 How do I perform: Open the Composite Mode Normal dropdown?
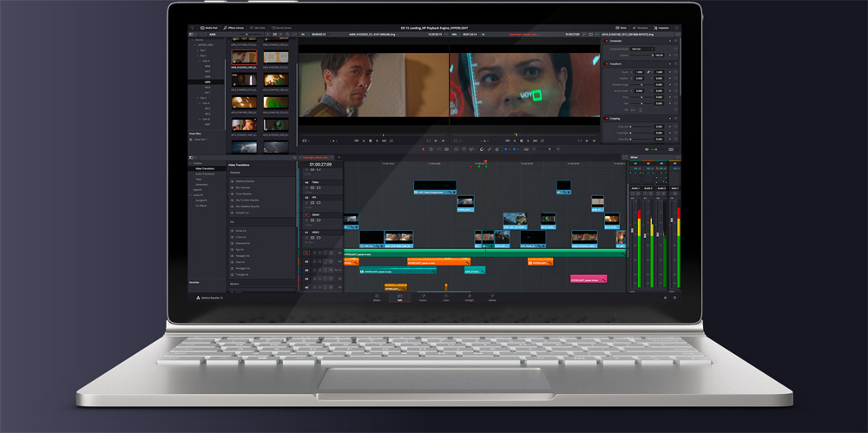tap(642, 49)
